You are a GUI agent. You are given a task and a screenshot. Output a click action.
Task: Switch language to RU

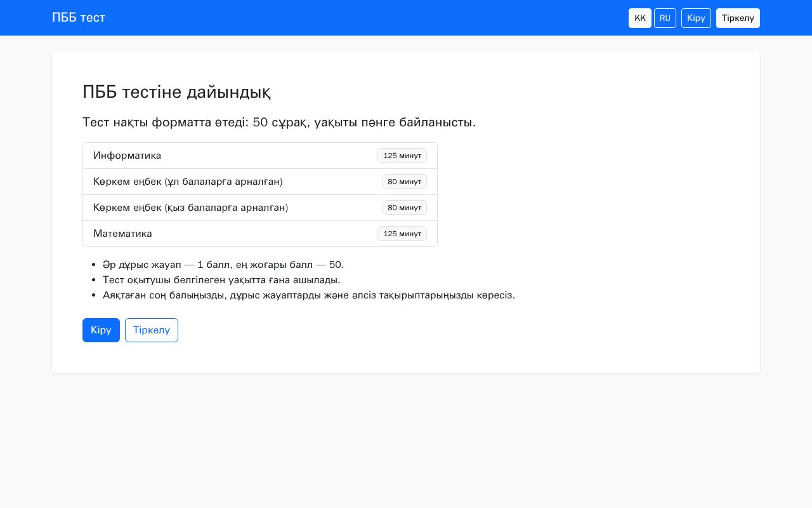665,18
